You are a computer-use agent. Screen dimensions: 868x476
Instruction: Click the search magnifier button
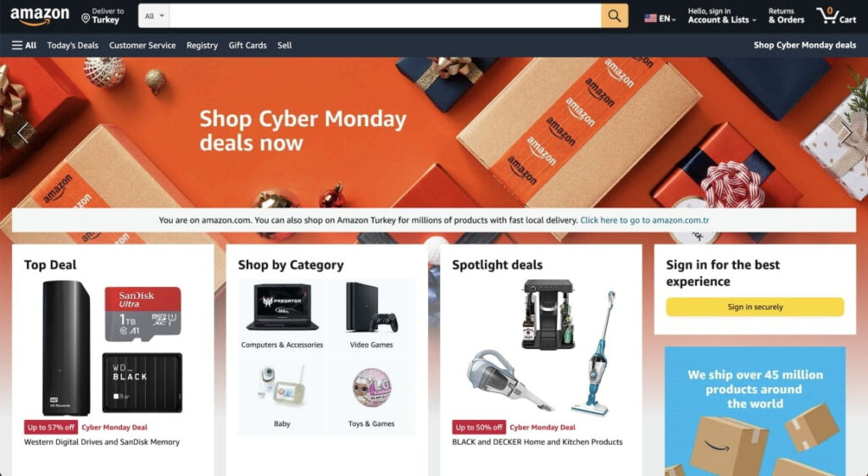(x=615, y=16)
